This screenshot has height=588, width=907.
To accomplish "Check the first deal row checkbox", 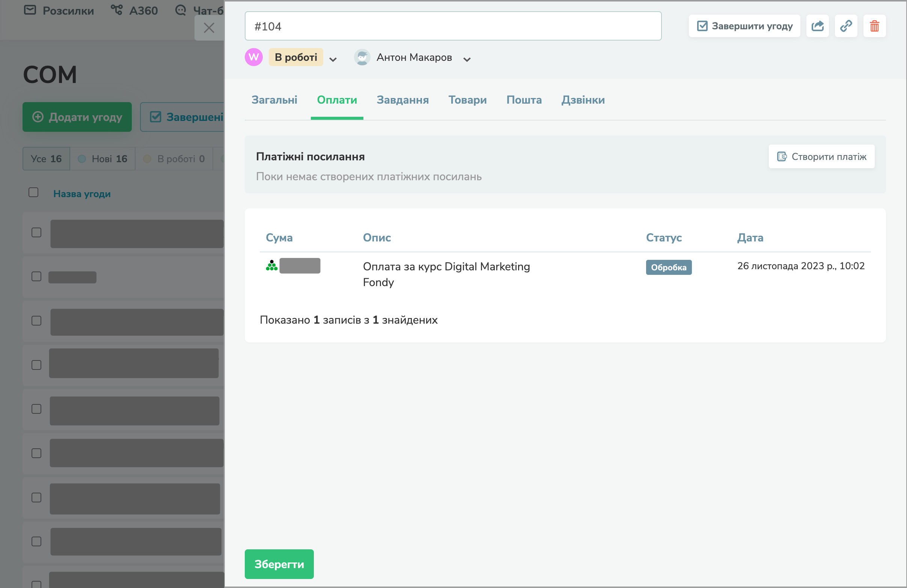I will [x=36, y=232].
